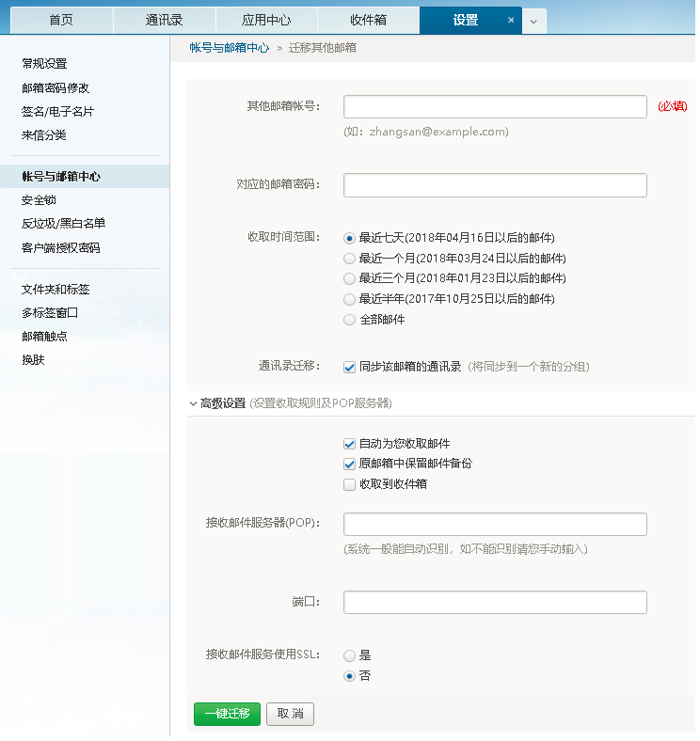Open the 应用中心 tab
700x741 pixels.
[266, 20]
